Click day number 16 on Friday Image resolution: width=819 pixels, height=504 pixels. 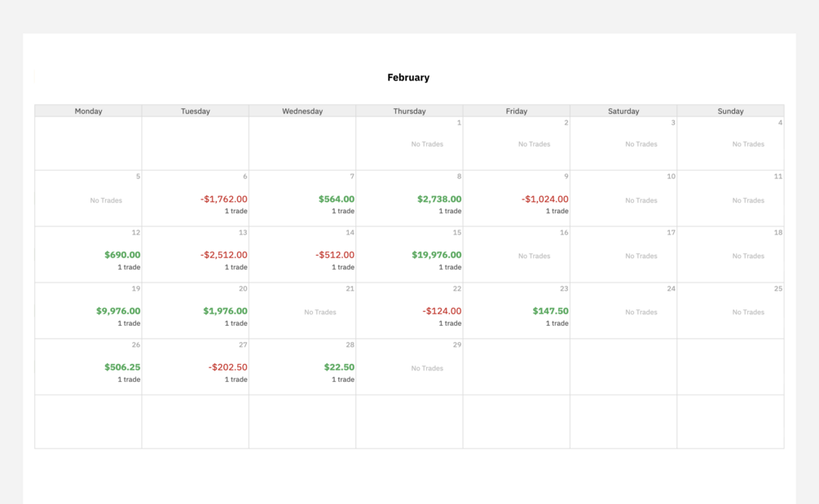tap(564, 232)
